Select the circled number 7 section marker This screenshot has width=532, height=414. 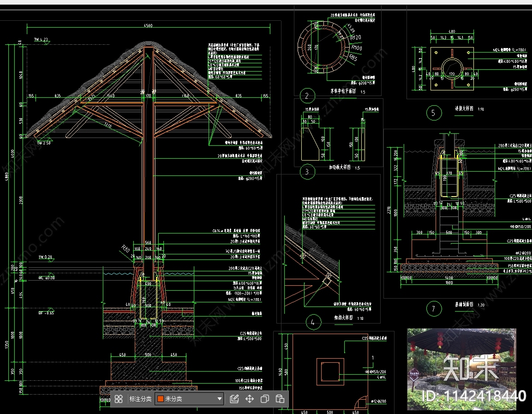tap(433, 309)
